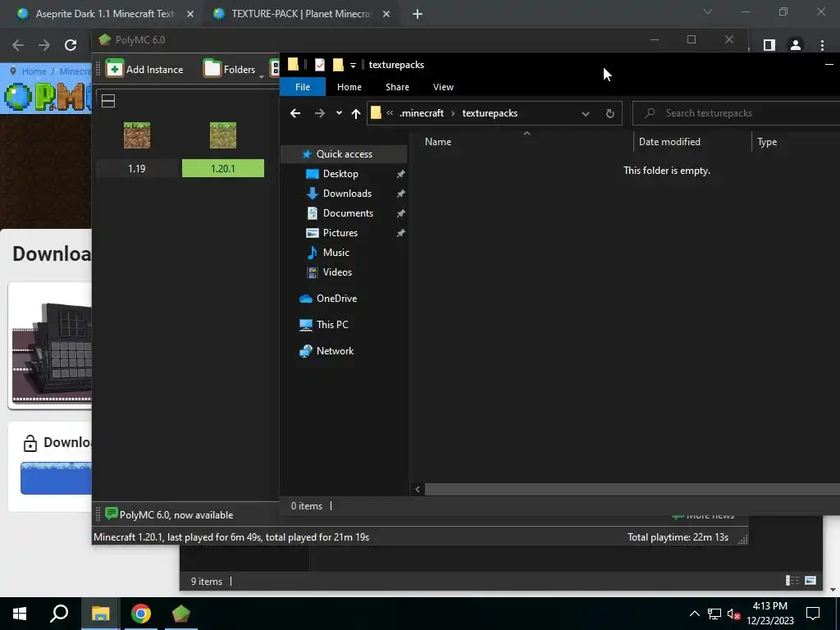Go up one folder level in Explorer
The height and width of the screenshot is (630, 840).
coord(356,113)
